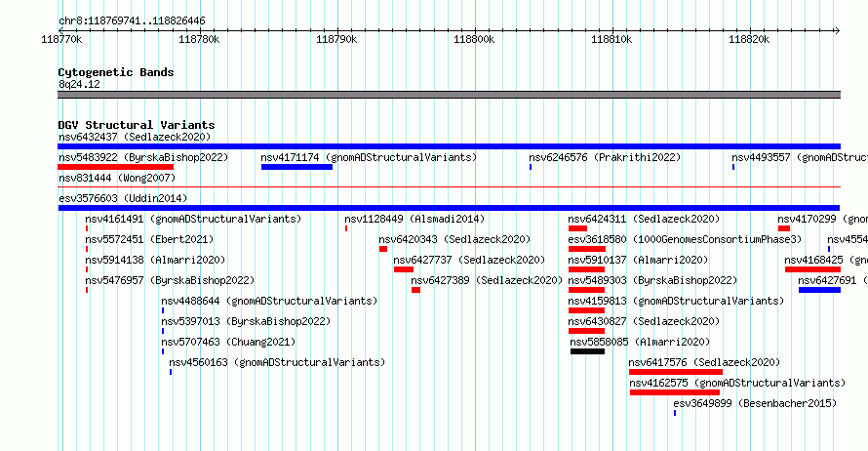Click nsv6420343 (Sedlazeck2020) label

[x=454, y=239]
